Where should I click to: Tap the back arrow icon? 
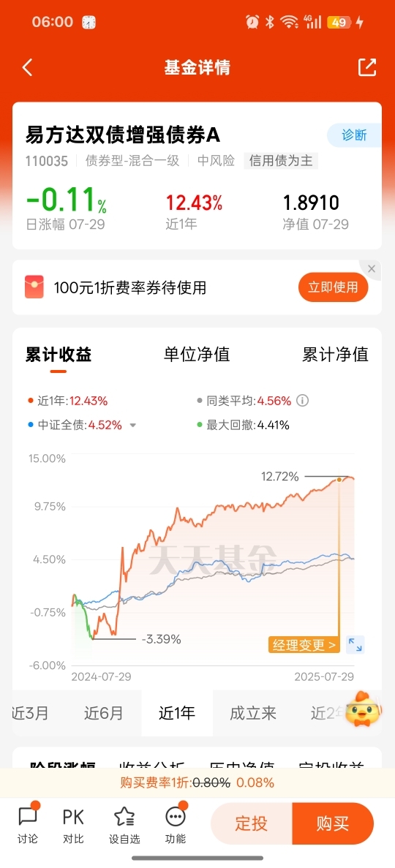point(27,67)
